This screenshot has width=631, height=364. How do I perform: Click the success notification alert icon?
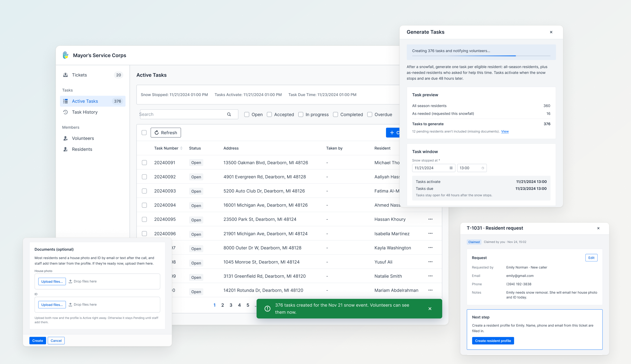267,309
